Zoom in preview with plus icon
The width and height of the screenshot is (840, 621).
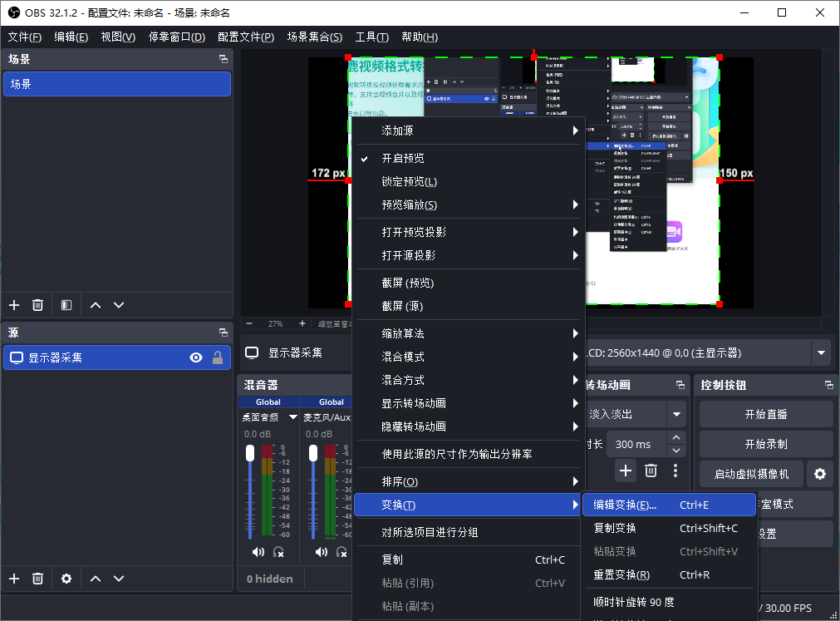(302, 323)
